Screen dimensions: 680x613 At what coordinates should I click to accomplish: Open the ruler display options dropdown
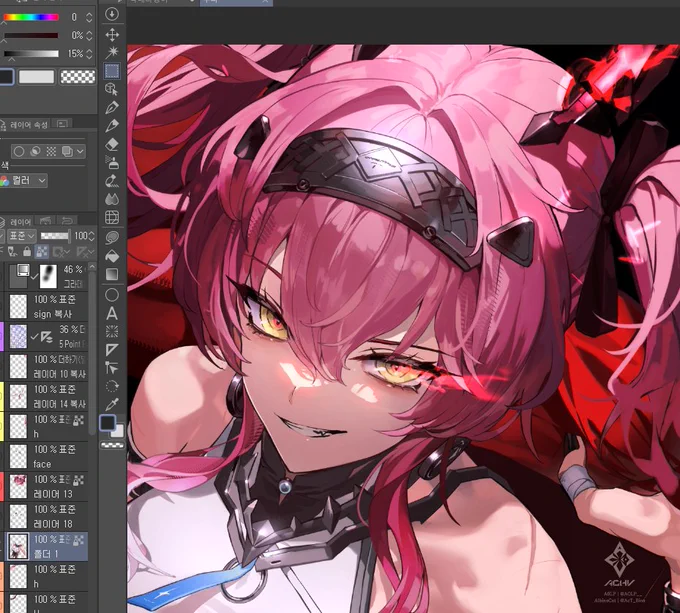85,251
